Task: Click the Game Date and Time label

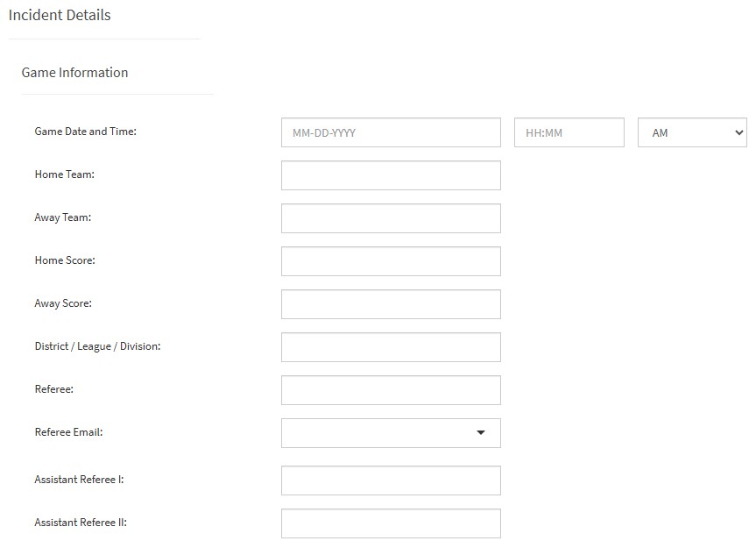Action: point(85,132)
